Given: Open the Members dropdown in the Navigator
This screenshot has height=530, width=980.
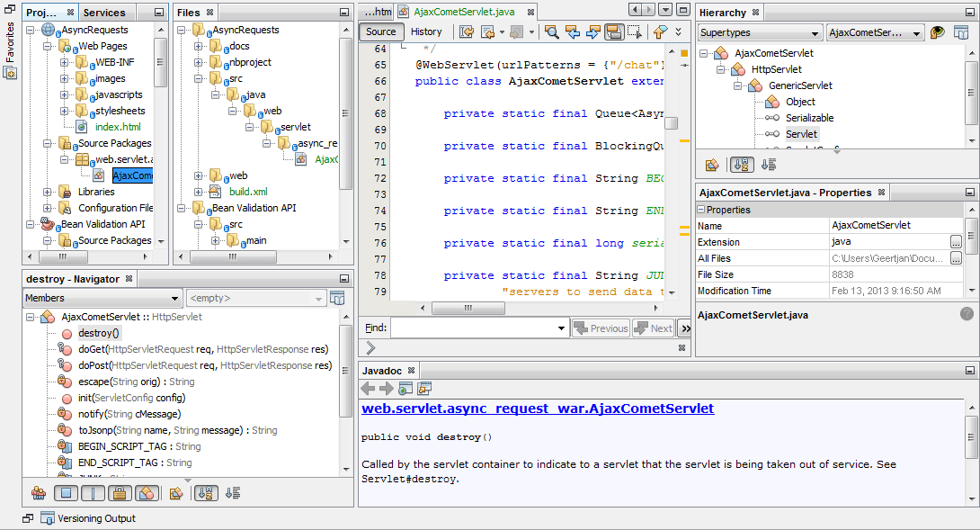Looking at the screenshot, I should [102, 297].
